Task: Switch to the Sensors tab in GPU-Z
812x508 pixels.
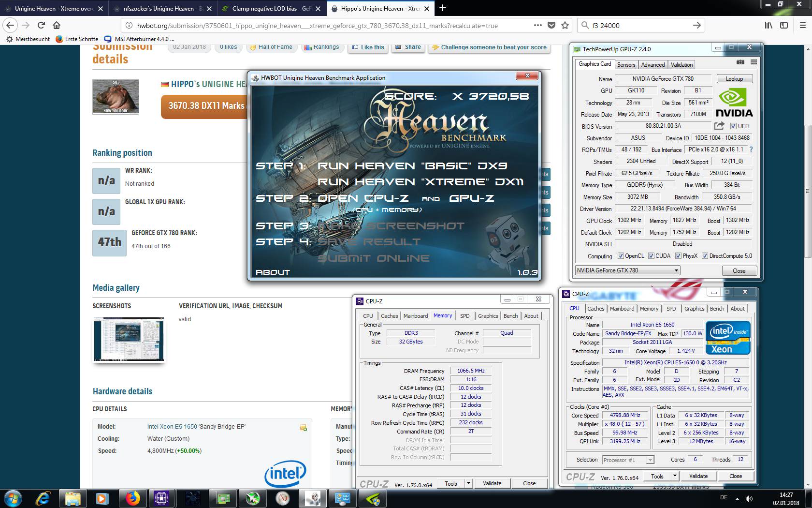Action: (x=626, y=64)
